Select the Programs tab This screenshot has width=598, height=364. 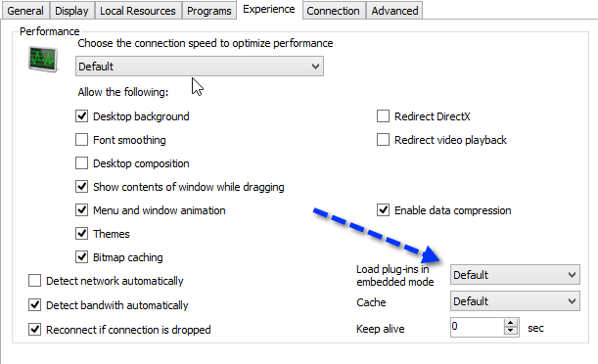click(209, 11)
